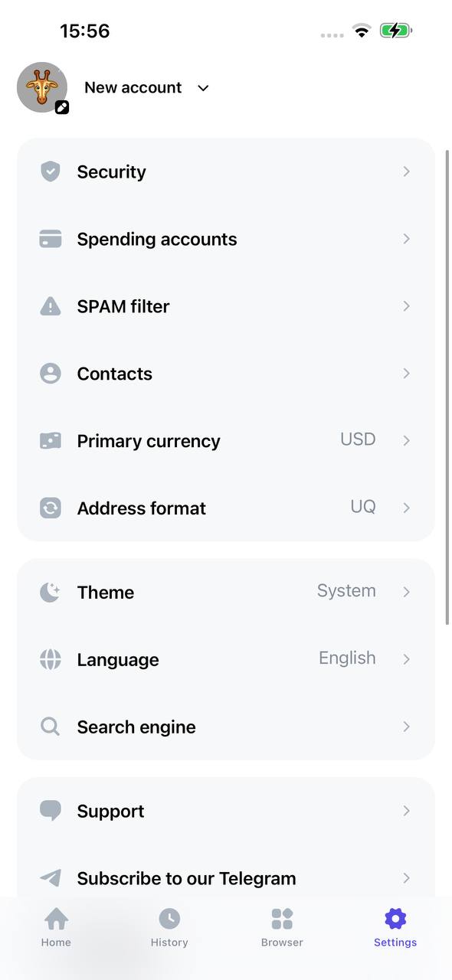This screenshot has width=452, height=980.
Task: Tap the Security shield icon
Action: (x=51, y=171)
